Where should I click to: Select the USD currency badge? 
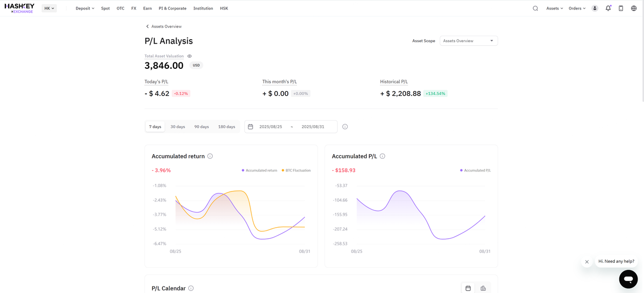coord(196,65)
